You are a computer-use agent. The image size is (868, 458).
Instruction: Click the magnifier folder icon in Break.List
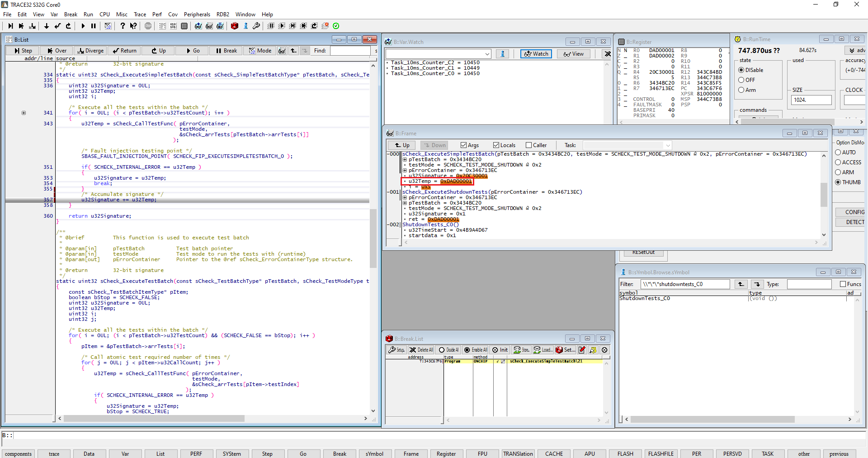click(593, 350)
